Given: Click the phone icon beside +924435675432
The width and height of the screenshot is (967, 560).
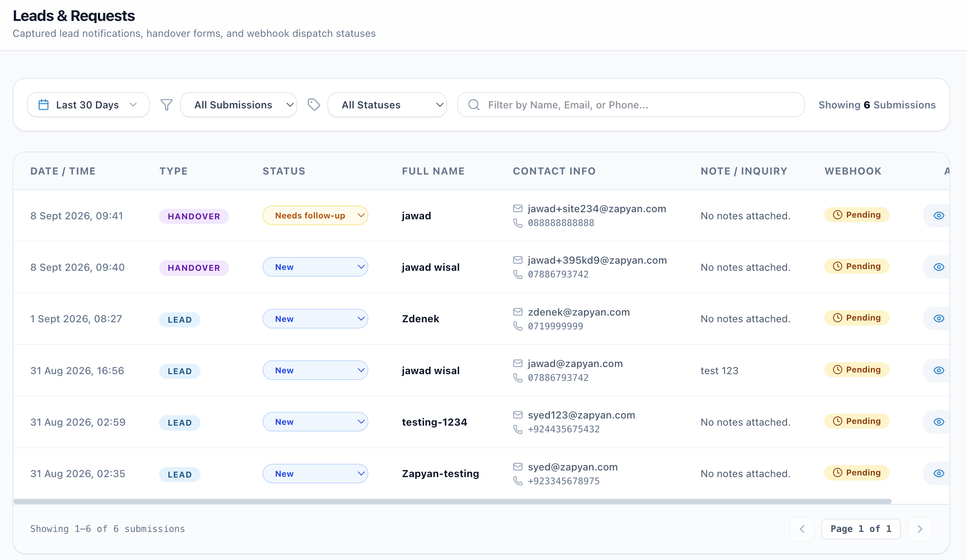Looking at the screenshot, I should [518, 429].
